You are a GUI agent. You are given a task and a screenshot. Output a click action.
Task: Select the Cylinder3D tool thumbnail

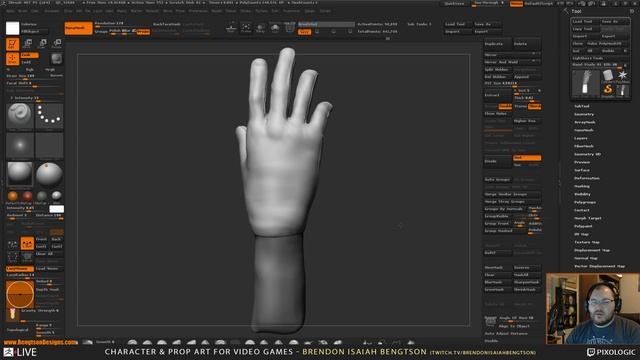[x=608, y=76]
